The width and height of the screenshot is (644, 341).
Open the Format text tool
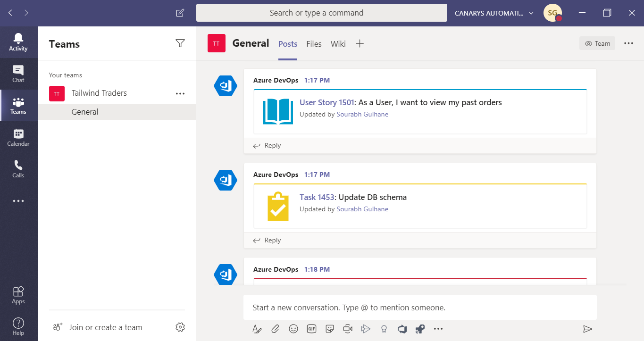tap(257, 329)
